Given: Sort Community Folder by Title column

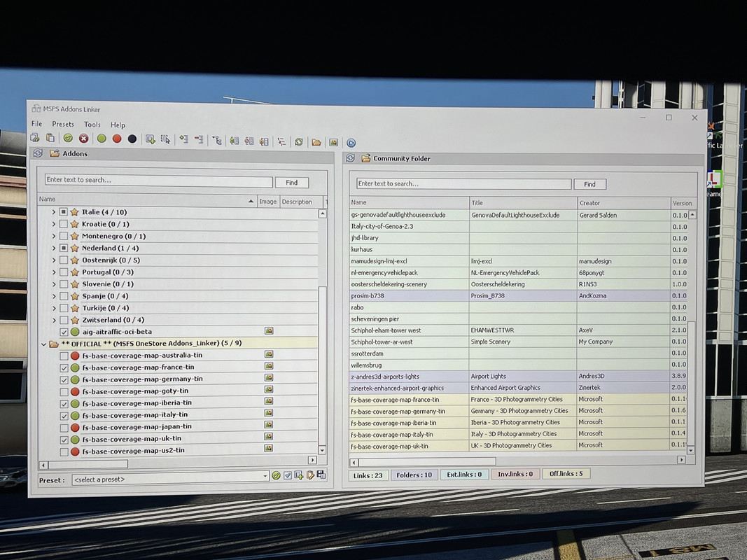Looking at the screenshot, I should point(523,202).
